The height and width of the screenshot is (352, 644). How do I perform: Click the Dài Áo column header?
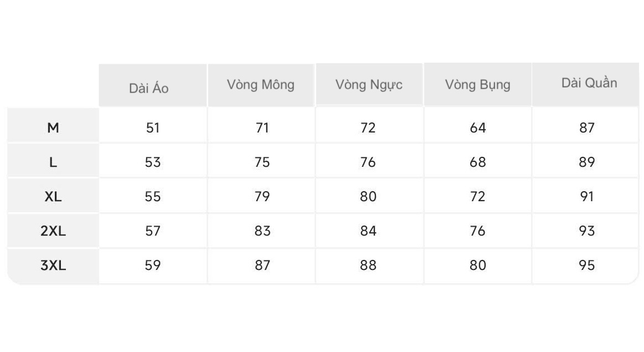(x=149, y=88)
